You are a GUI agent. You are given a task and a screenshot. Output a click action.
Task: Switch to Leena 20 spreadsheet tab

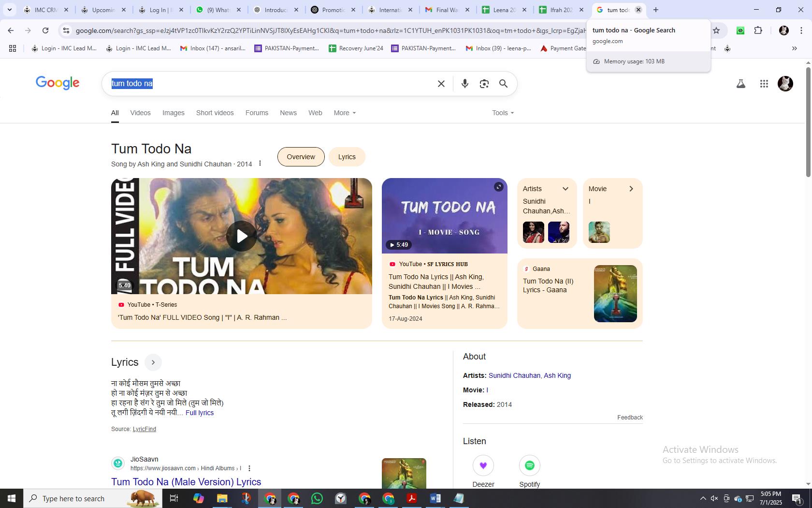[x=504, y=10]
